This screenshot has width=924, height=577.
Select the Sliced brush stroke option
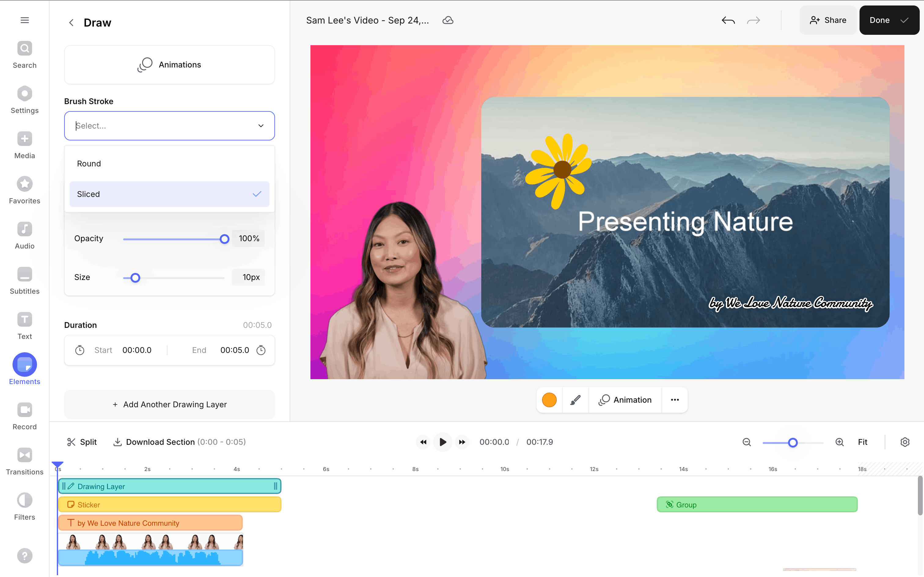[x=169, y=194]
